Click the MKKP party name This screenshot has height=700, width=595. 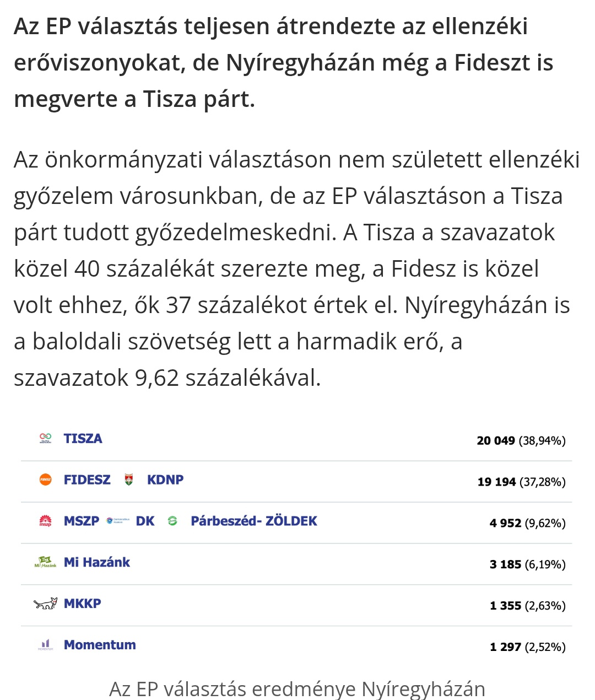[83, 604]
